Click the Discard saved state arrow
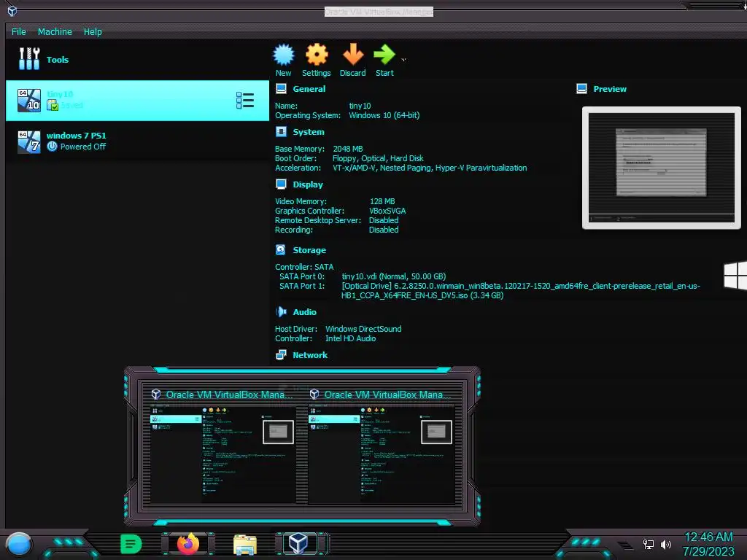 pyautogui.click(x=352, y=54)
